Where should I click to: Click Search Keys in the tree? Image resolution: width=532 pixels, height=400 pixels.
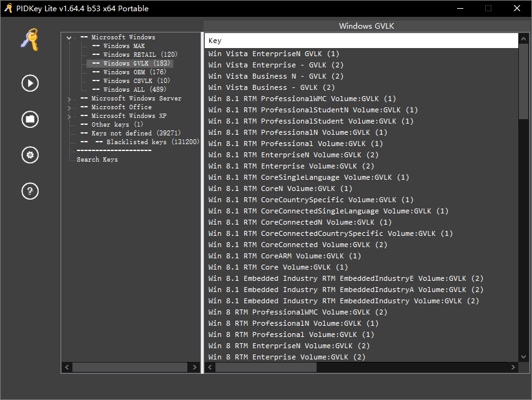click(97, 160)
